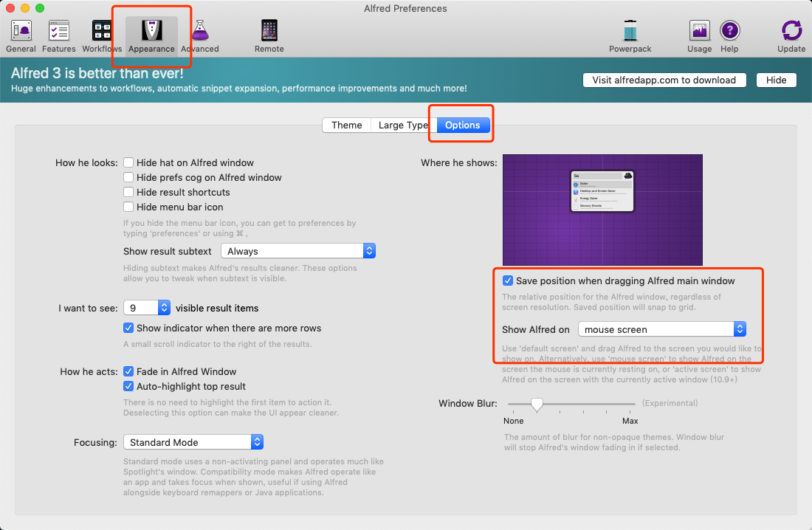Uncheck Auto-highlight top result

(128, 387)
